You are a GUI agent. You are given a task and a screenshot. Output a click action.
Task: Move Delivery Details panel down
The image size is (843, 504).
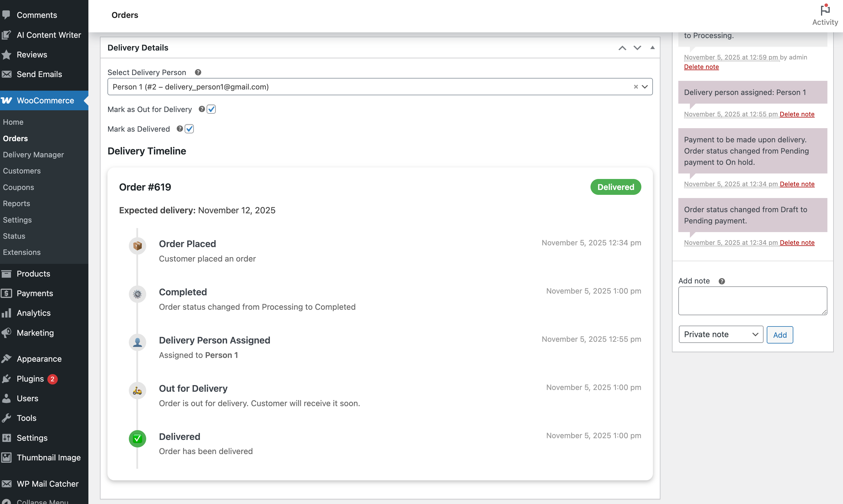coord(637,48)
